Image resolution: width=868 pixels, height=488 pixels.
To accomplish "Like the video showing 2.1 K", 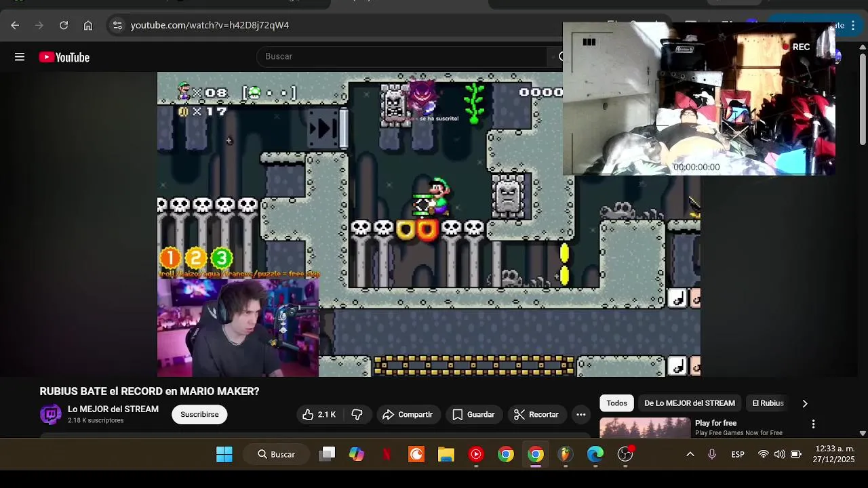I will coord(319,414).
